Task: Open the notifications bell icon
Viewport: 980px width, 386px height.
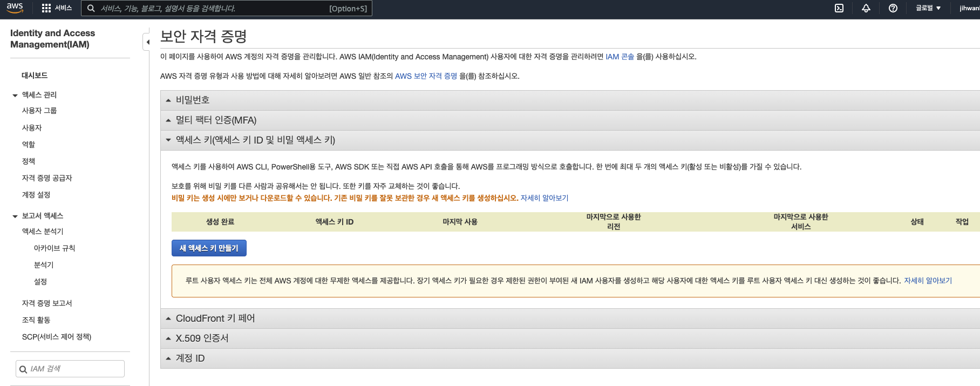Action: [x=866, y=8]
